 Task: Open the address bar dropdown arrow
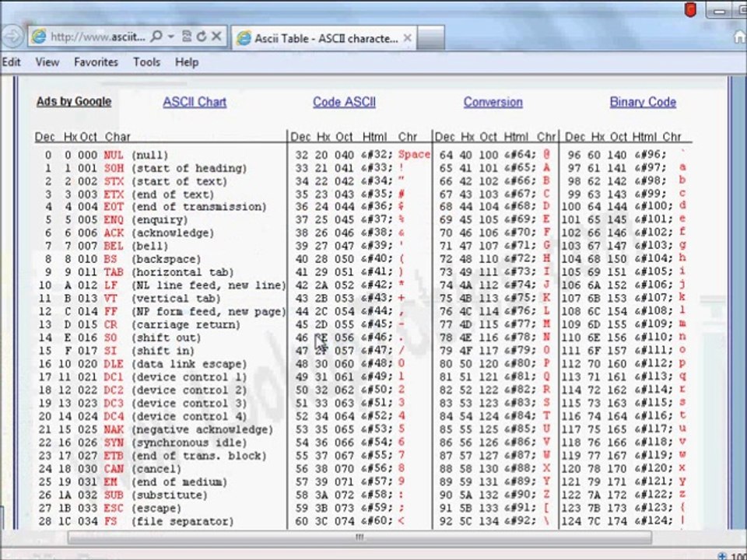pyautogui.click(x=170, y=37)
